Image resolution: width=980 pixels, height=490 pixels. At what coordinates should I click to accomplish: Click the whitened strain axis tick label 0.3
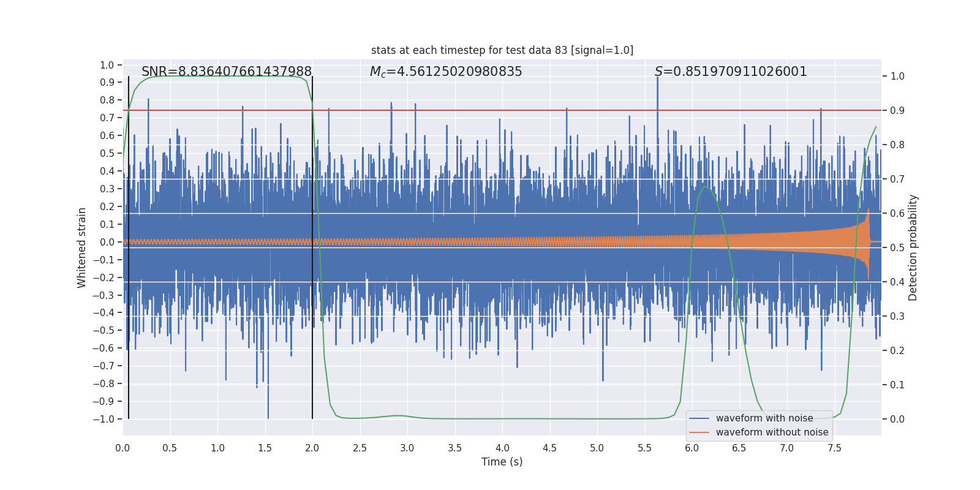[107, 189]
